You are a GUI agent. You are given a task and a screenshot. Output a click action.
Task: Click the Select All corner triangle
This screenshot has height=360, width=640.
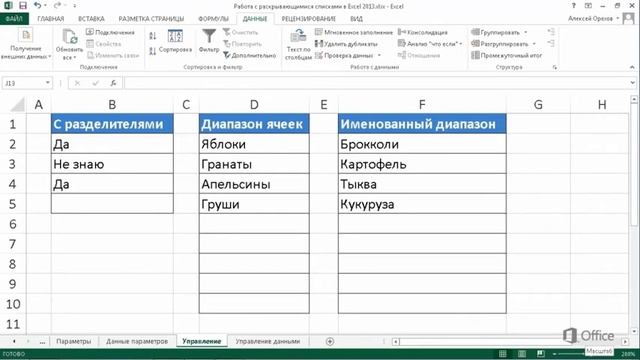(x=18, y=105)
